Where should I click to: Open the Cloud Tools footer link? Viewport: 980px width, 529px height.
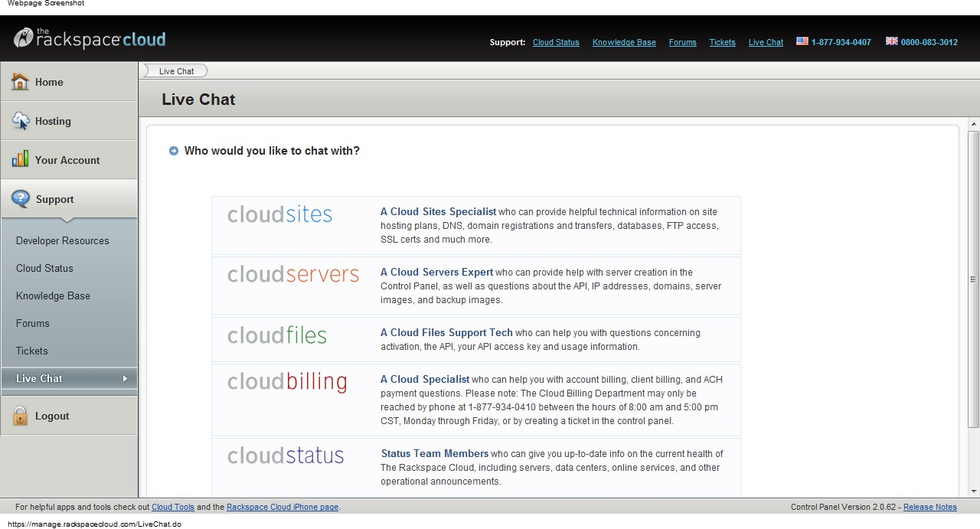click(x=173, y=507)
